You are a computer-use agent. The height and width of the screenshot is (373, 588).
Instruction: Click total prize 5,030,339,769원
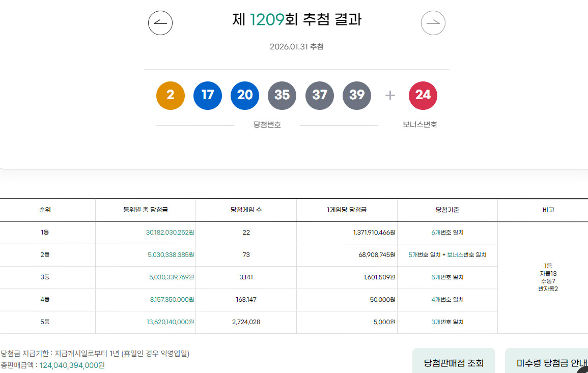point(172,277)
